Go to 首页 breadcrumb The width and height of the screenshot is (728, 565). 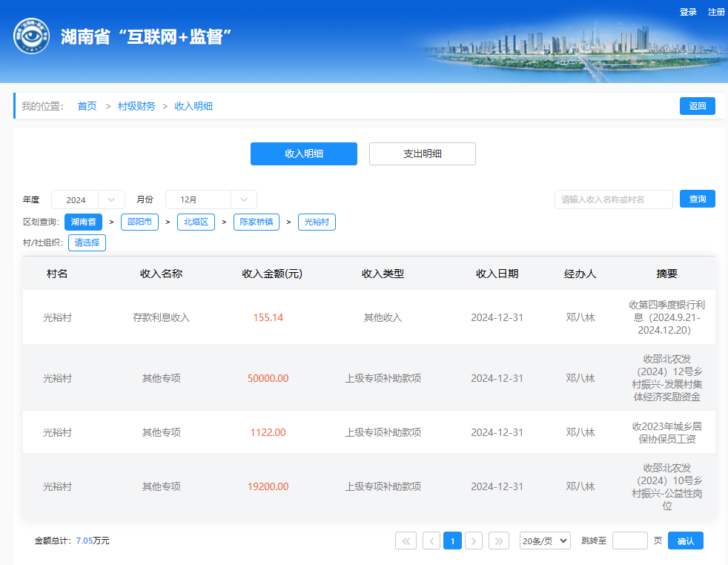(x=87, y=106)
